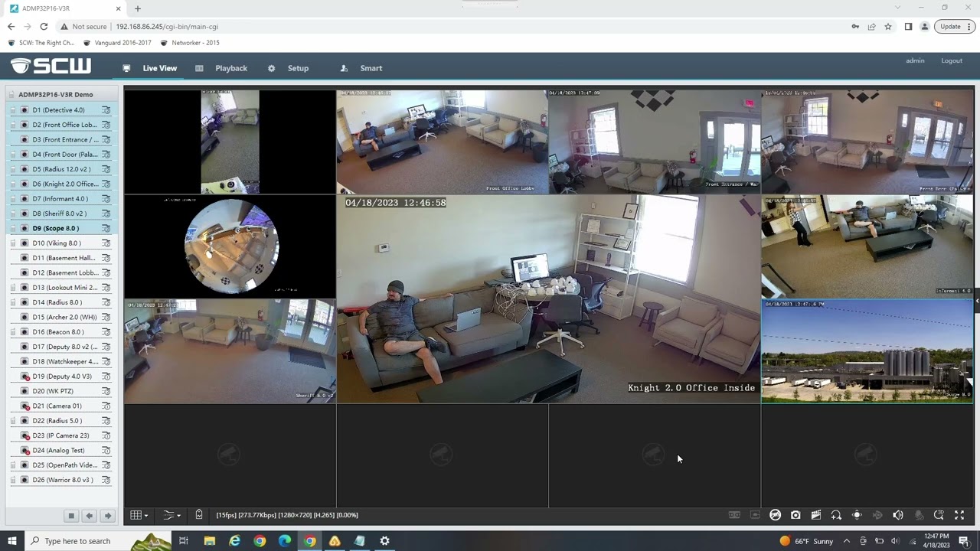Click camera icon next to D6 Knight
The image size is (980, 551).
pos(25,184)
